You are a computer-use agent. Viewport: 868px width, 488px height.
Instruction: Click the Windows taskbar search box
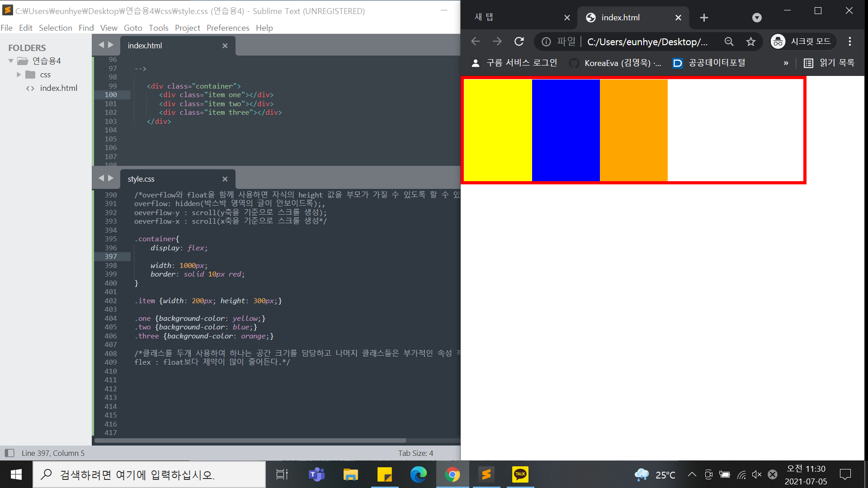point(149,474)
